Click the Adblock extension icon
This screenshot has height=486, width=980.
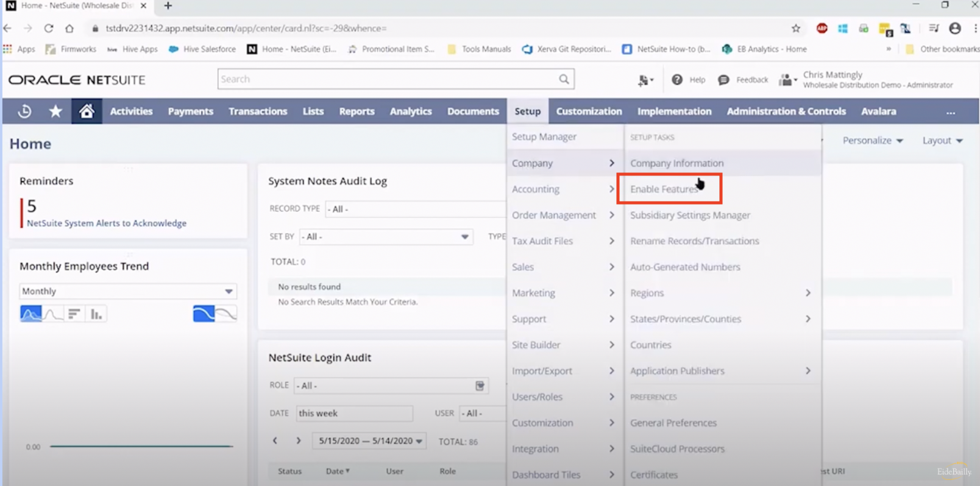pyautogui.click(x=822, y=28)
